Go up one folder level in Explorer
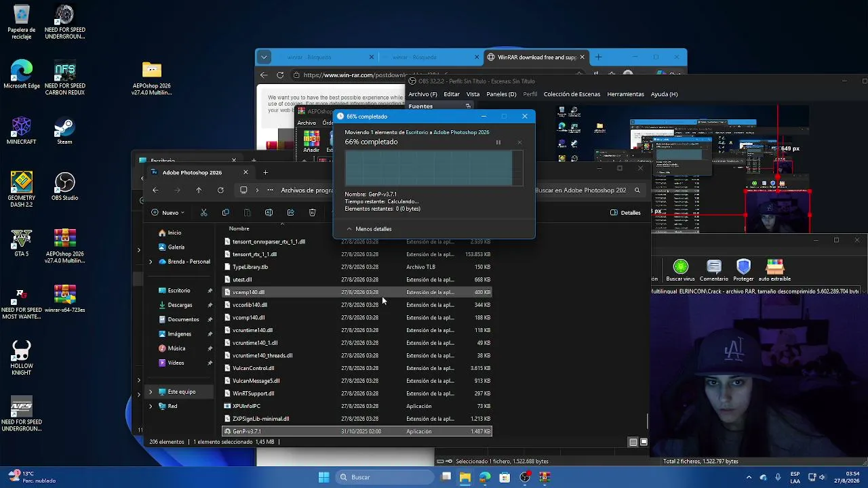Viewport: 868px width, 488px height. pos(199,190)
